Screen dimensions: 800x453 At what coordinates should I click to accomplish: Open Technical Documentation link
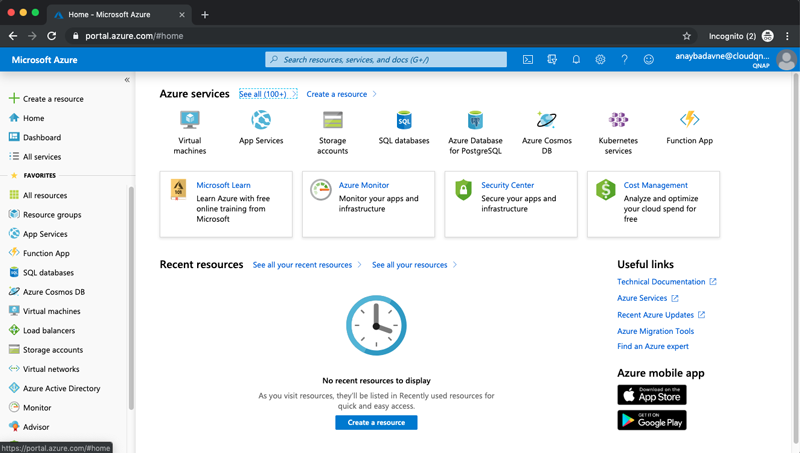click(x=661, y=282)
